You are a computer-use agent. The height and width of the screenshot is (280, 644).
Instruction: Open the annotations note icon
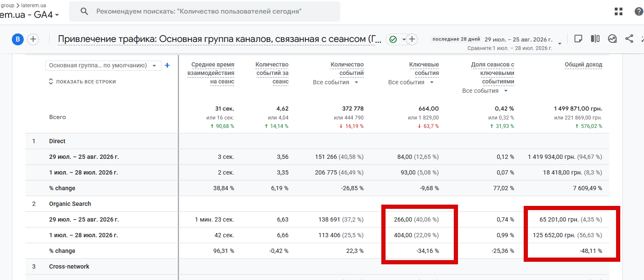tap(578, 39)
